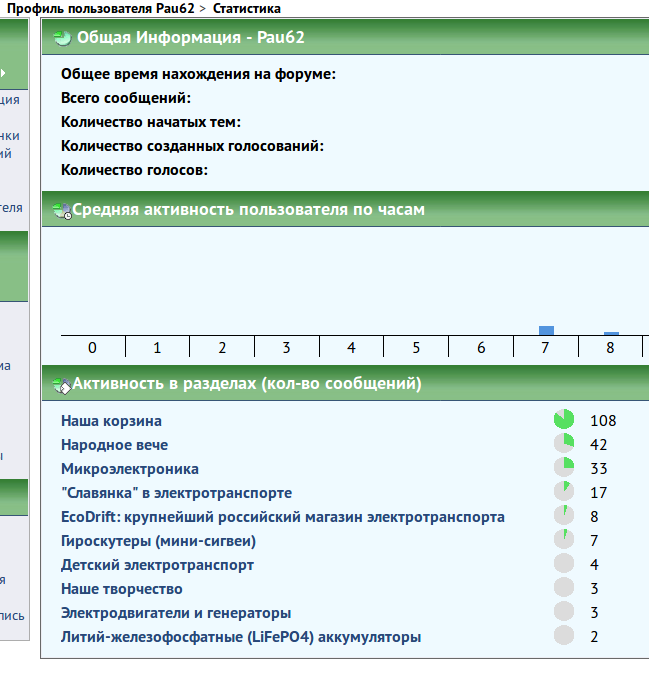Open the Микроэлектроника section link
Screen dimensions: 649x673
pos(130,469)
